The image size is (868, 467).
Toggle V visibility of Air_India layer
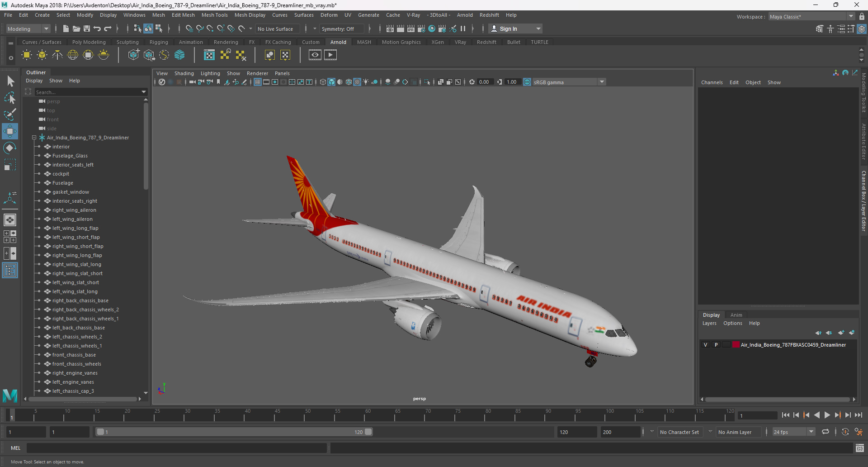tap(705, 345)
